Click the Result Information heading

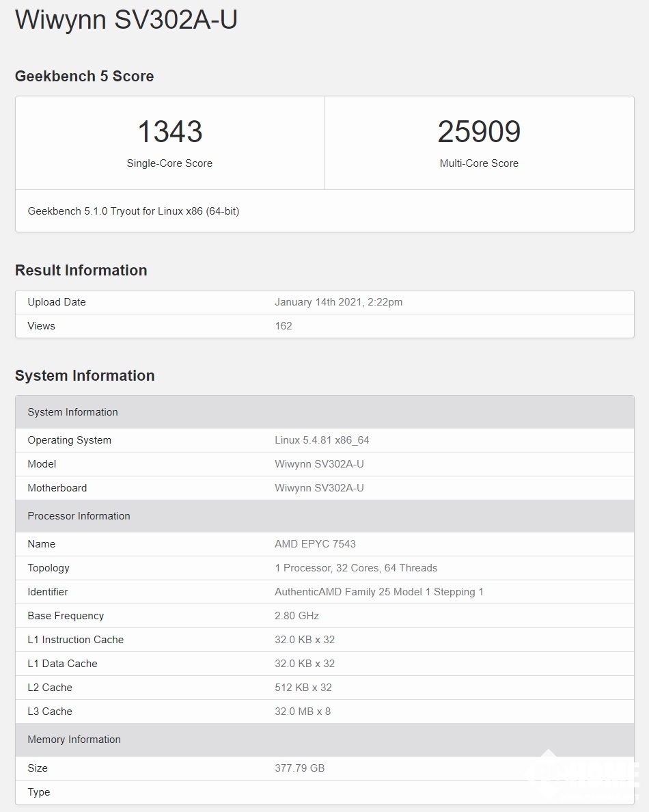point(81,271)
